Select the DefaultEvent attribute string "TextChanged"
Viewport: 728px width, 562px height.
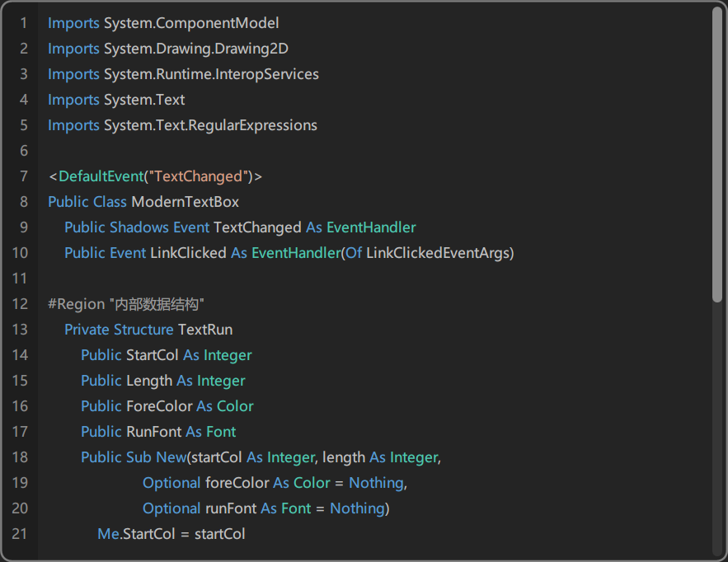[198, 176]
